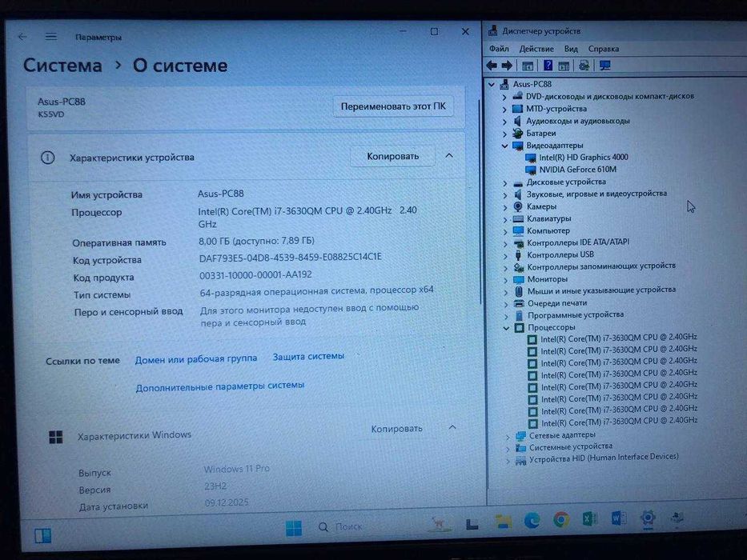
Task: Open Файл menu in Device Manager
Action: point(499,49)
